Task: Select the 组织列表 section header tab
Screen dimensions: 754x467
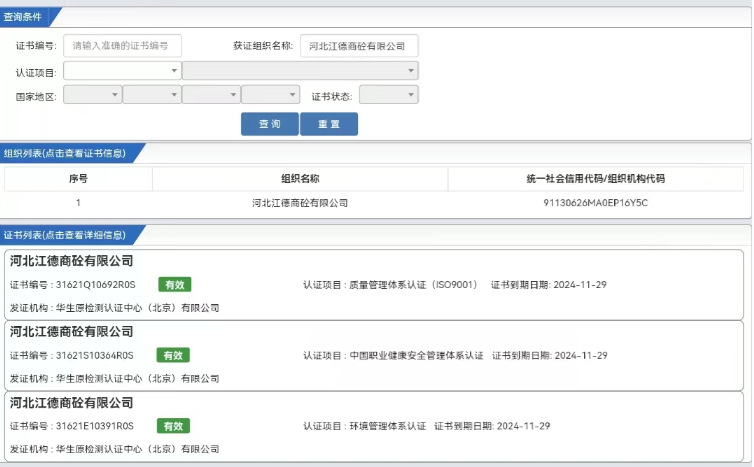Action: [x=70, y=153]
